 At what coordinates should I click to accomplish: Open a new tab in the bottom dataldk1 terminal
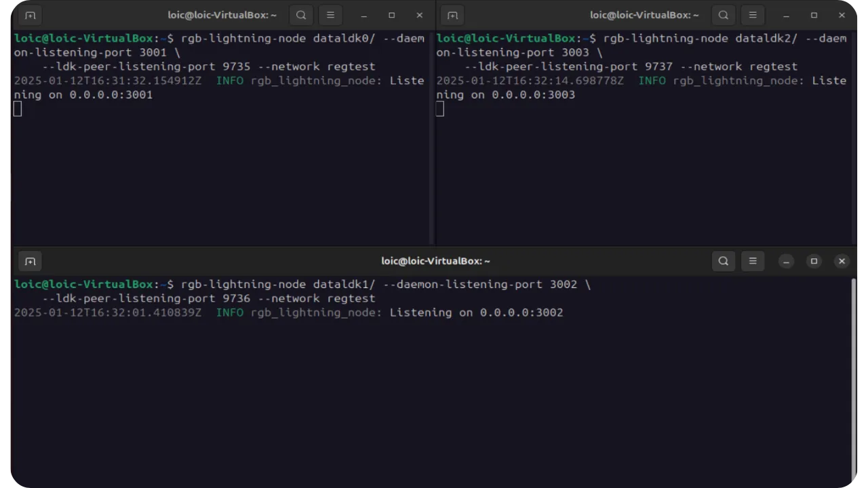(30, 261)
